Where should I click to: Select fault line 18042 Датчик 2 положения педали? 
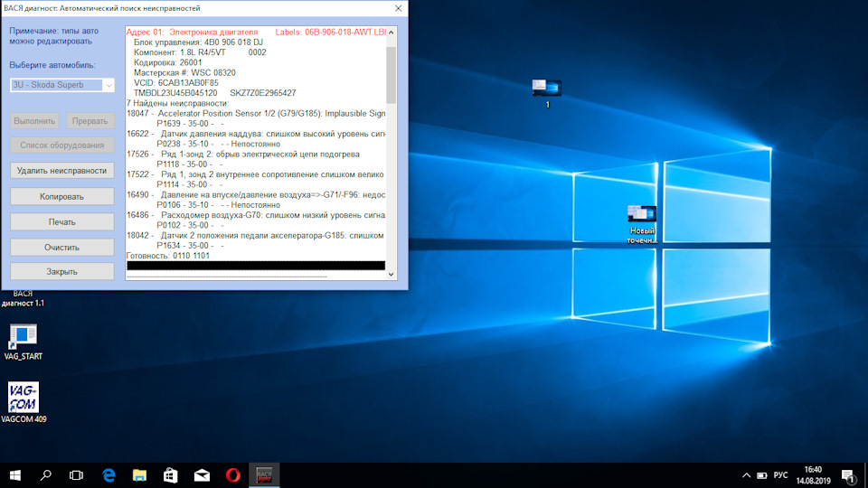[x=255, y=236]
